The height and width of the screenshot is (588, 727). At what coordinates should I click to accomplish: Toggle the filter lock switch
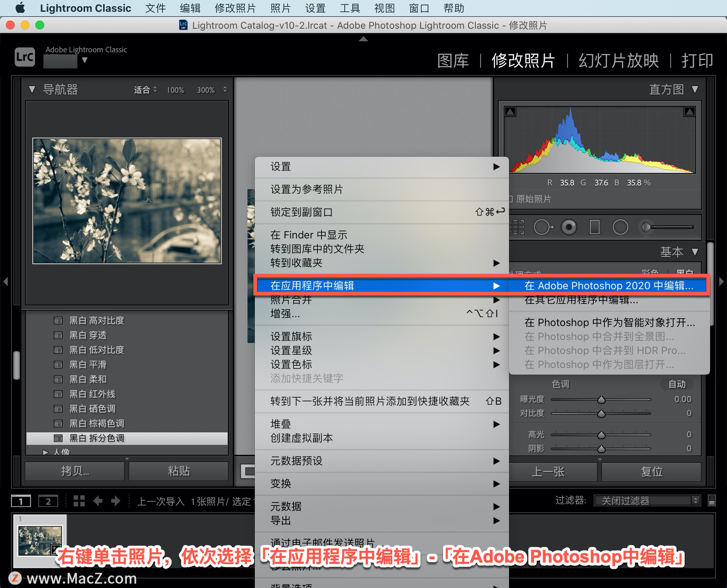(711, 501)
